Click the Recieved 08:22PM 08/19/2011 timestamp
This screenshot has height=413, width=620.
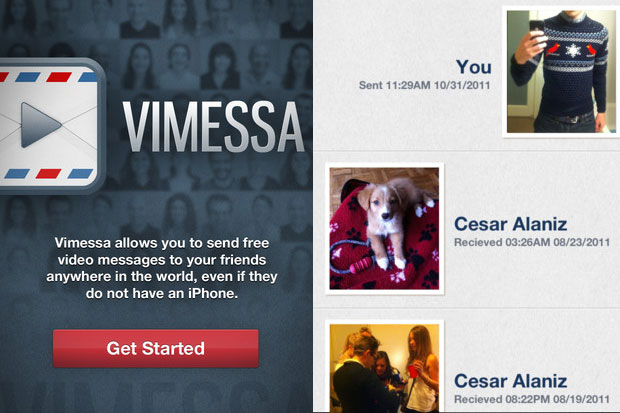(532, 399)
